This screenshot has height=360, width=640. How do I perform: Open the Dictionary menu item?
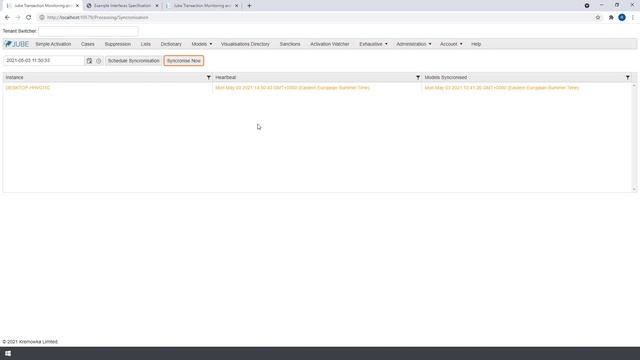pos(171,44)
